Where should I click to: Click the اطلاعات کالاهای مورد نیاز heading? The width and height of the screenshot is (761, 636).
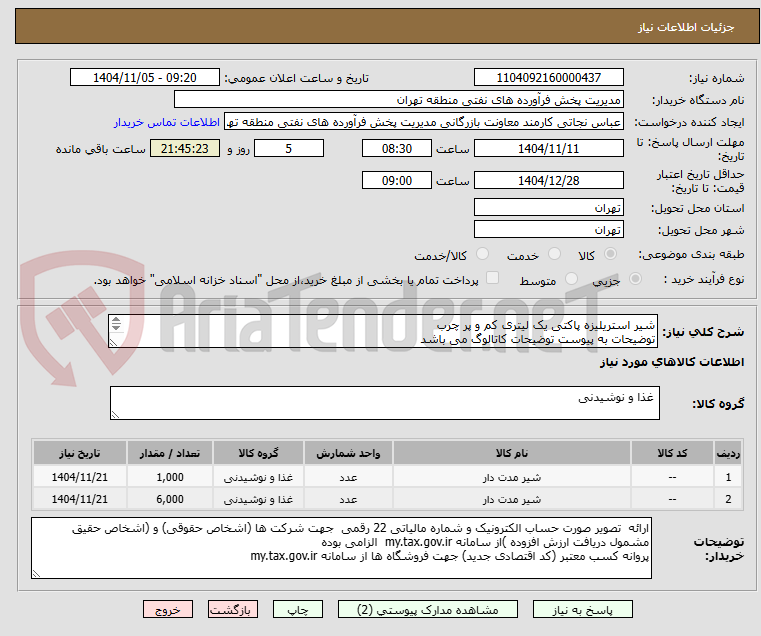pos(672,362)
